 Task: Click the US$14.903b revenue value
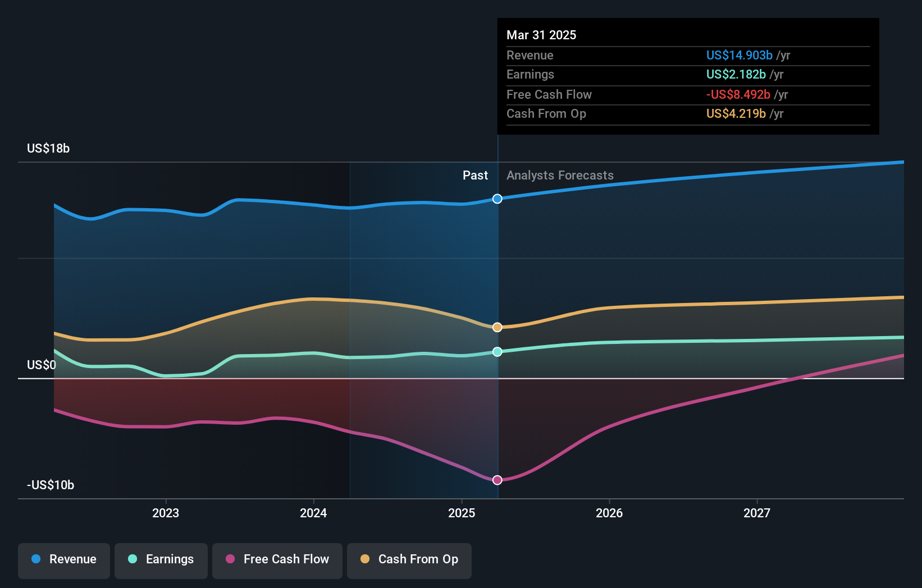click(x=739, y=55)
